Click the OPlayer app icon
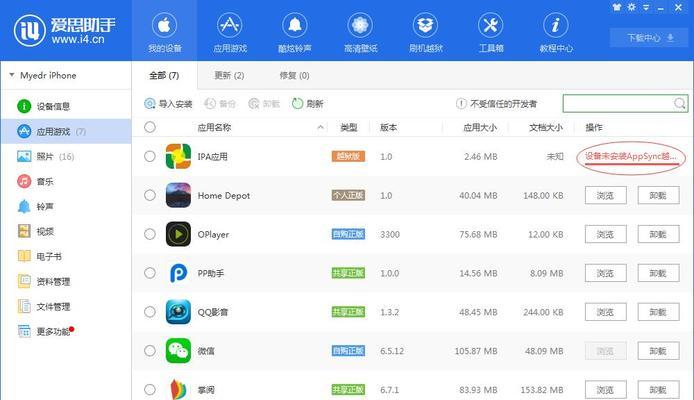Screen dimensions: 694x400 (178, 234)
